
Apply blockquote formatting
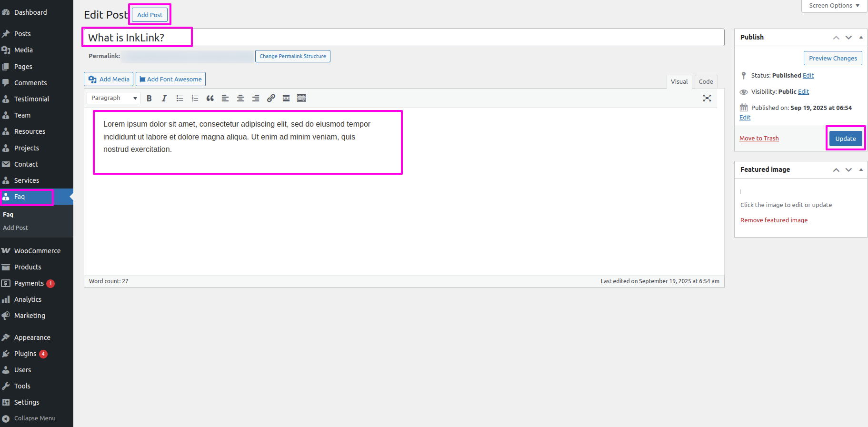click(x=210, y=98)
